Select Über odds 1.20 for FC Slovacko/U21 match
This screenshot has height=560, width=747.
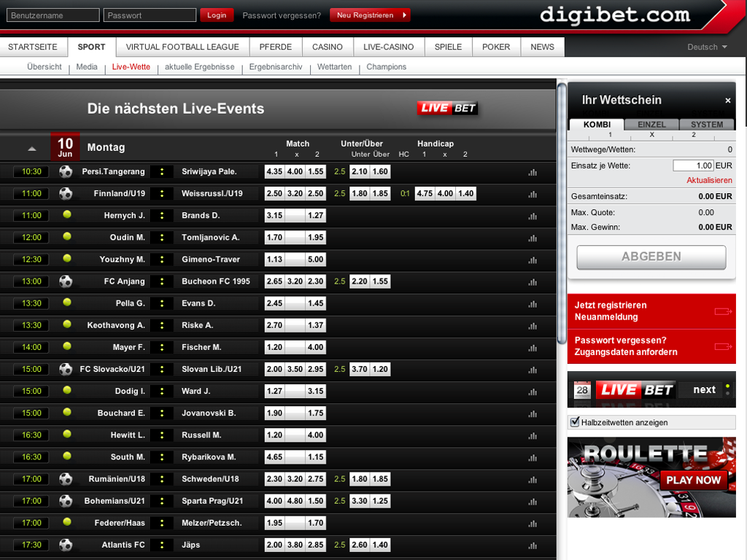tap(380, 369)
